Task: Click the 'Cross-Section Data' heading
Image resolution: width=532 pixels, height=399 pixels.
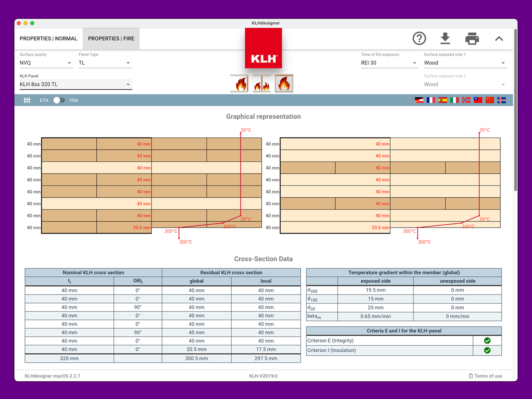Action: 263,259
